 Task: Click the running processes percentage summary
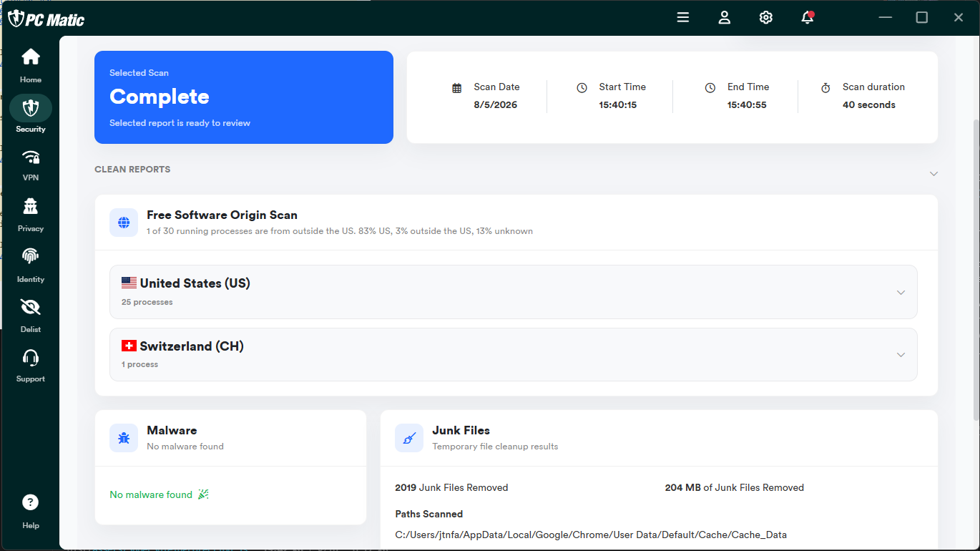coord(340,231)
